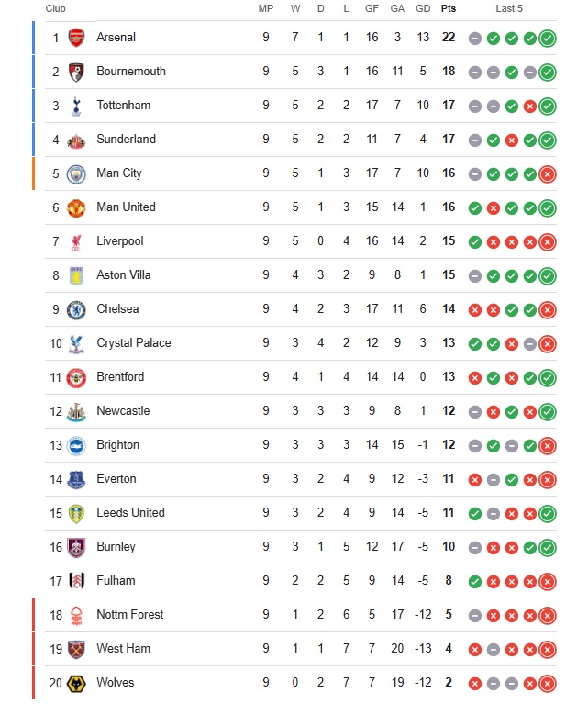Select the Tottenham crest icon
Viewport: 588px width, 715px height.
tap(76, 106)
